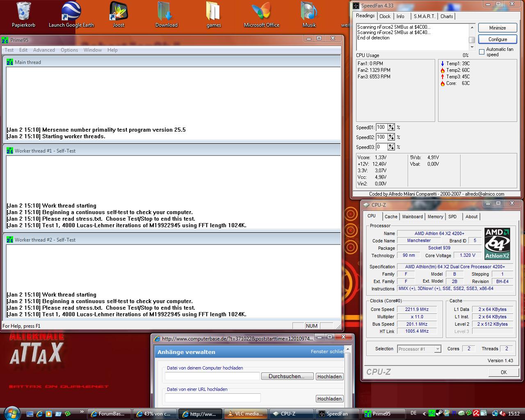
Task: Click the Minimize button in SpeedFan
Action: [498, 28]
